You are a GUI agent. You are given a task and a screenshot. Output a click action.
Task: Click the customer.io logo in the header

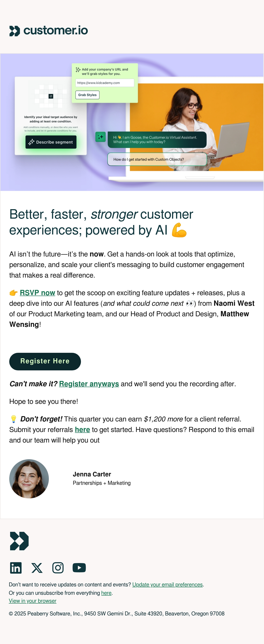(x=48, y=31)
